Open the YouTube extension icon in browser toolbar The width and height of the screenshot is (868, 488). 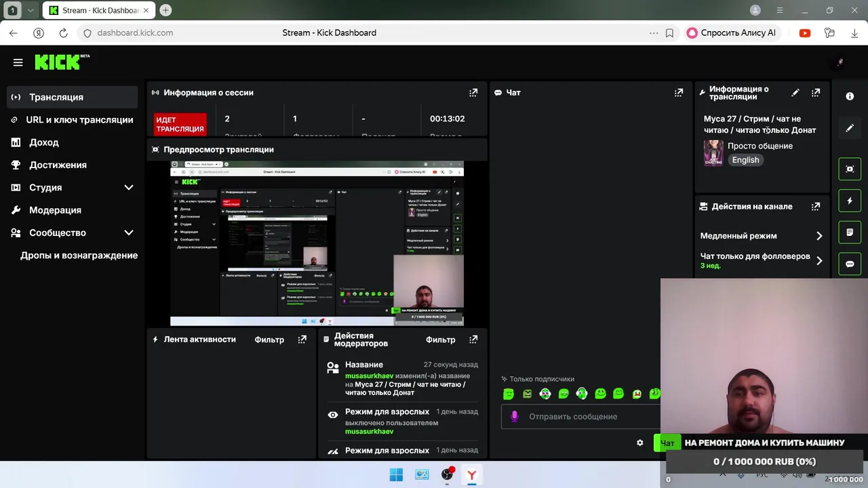coord(805,33)
